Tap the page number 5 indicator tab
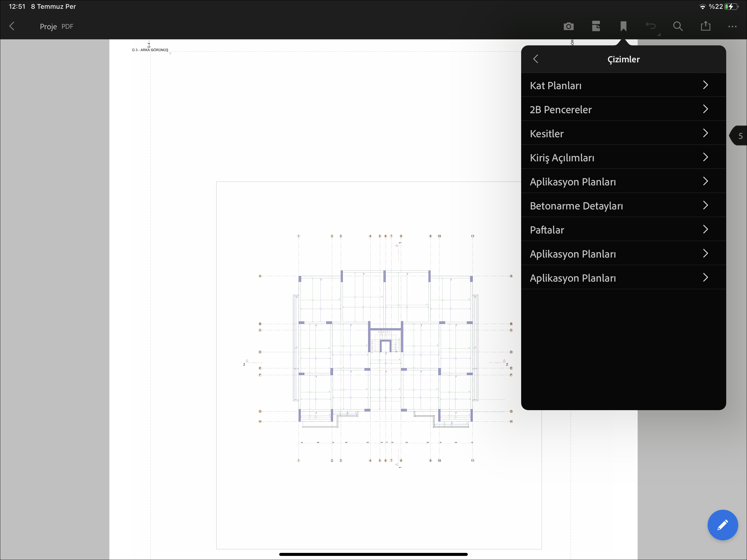 [740, 136]
